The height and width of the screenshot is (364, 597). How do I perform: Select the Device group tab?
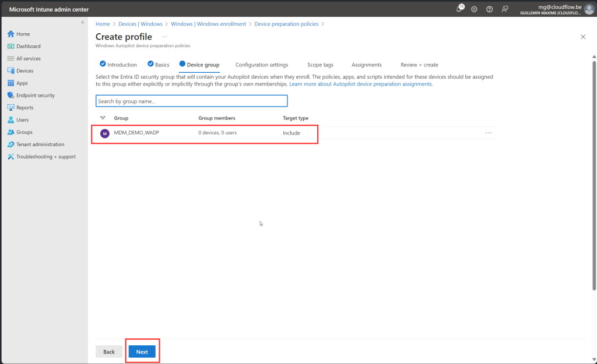199,65
